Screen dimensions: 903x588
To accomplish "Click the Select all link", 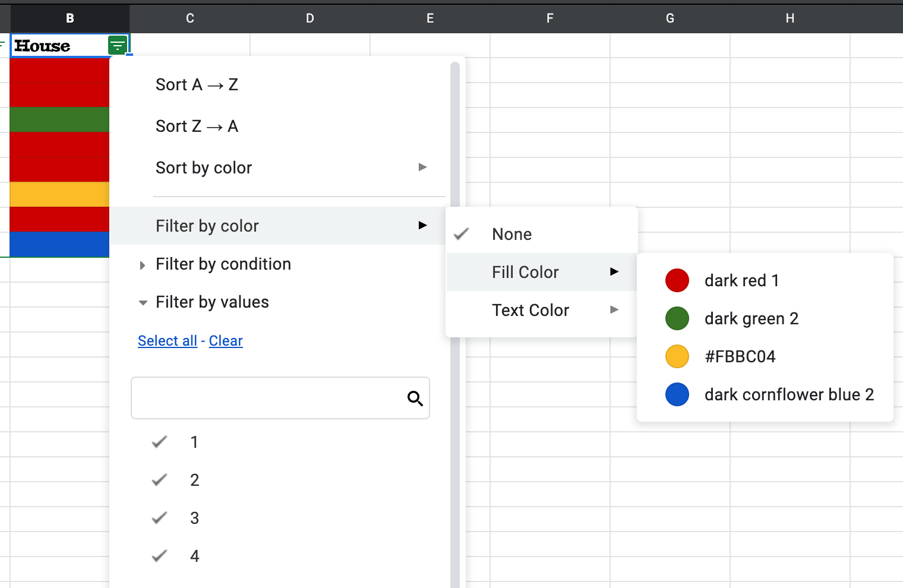I will [167, 341].
